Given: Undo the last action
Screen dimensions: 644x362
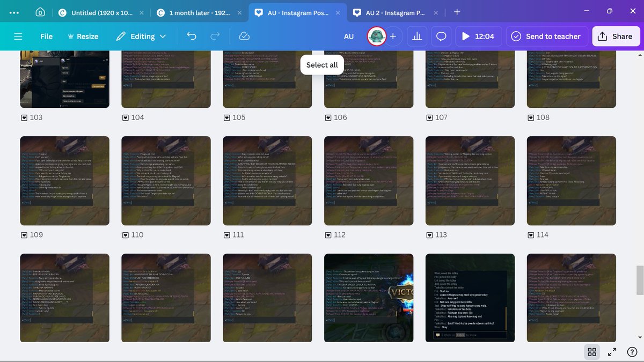Looking at the screenshot, I should [192, 36].
